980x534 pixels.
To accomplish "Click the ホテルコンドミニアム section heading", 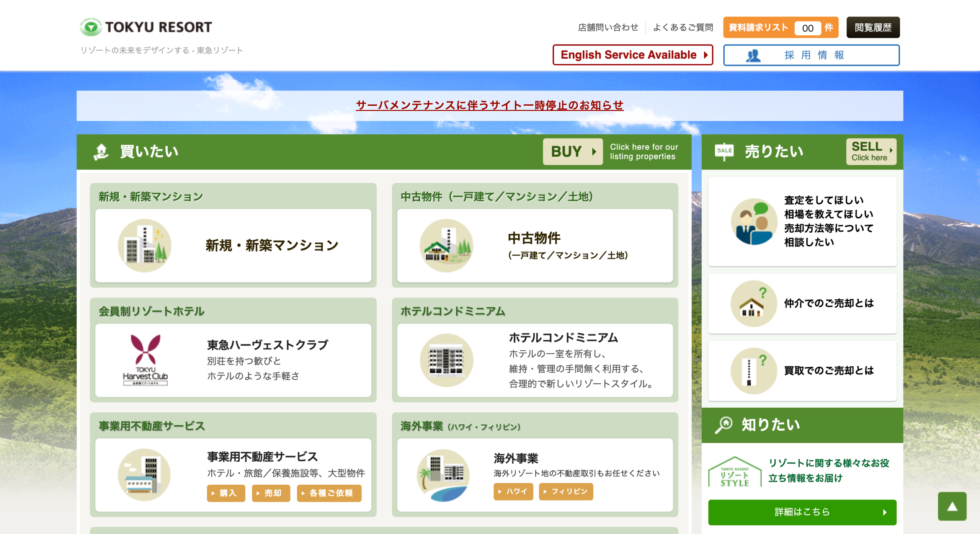I will [x=453, y=311].
